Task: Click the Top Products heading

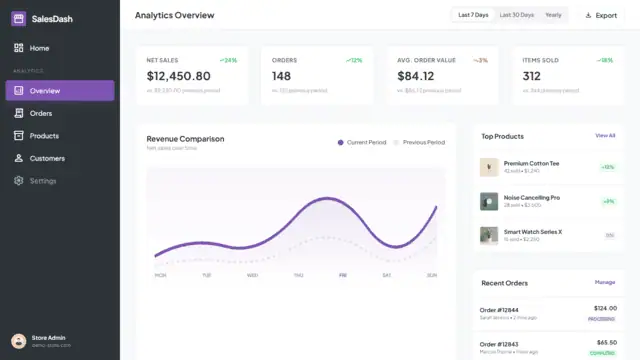Action: [502, 136]
